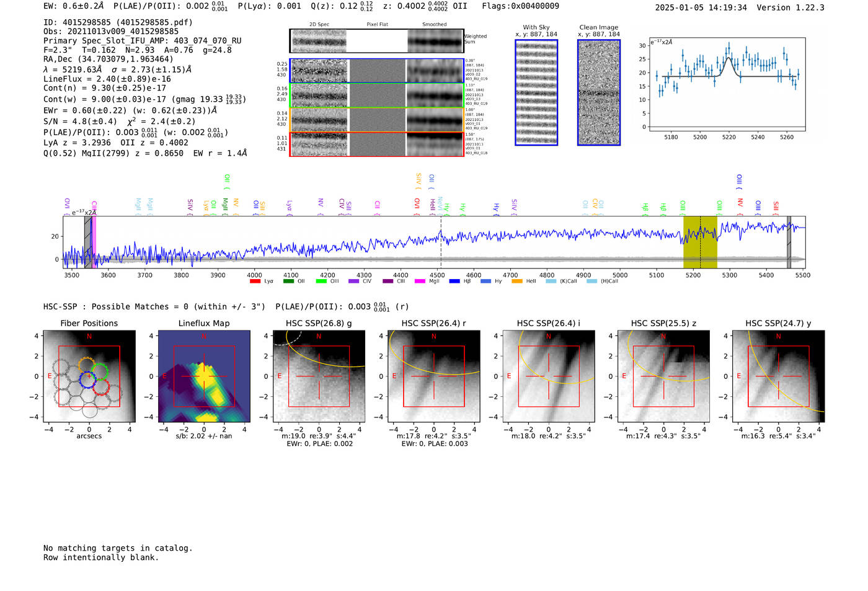Click the Hβ blue legend swatch
The height and width of the screenshot is (591, 868).
click(x=454, y=281)
